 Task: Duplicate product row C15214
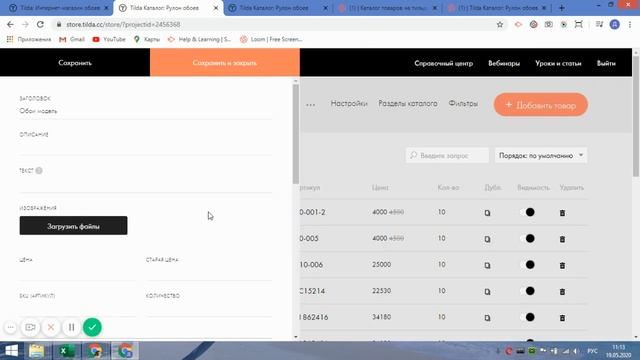(x=487, y=291)
